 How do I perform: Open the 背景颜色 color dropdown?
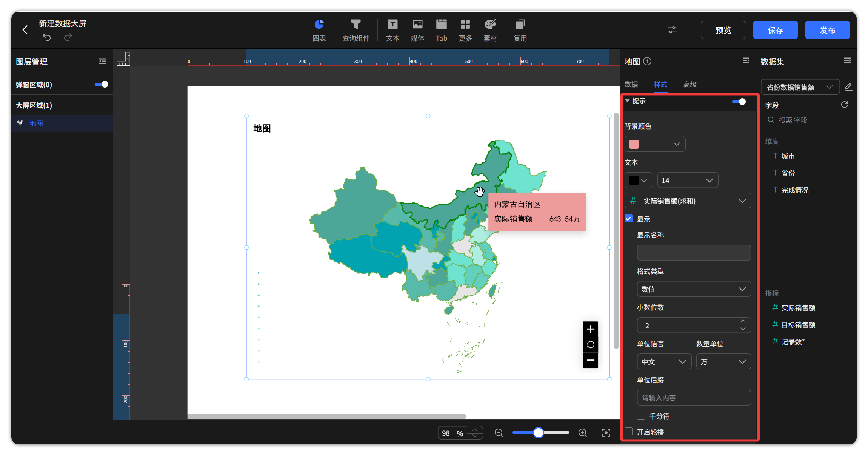(655, 144)
